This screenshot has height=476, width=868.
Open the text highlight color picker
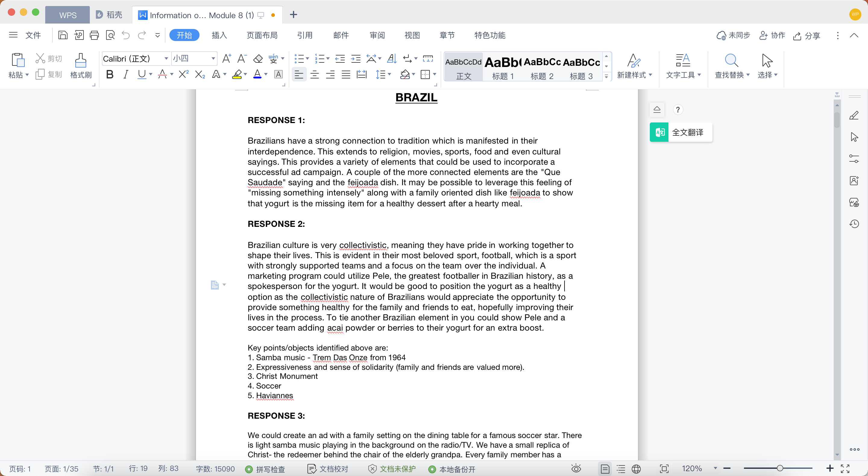245,75
